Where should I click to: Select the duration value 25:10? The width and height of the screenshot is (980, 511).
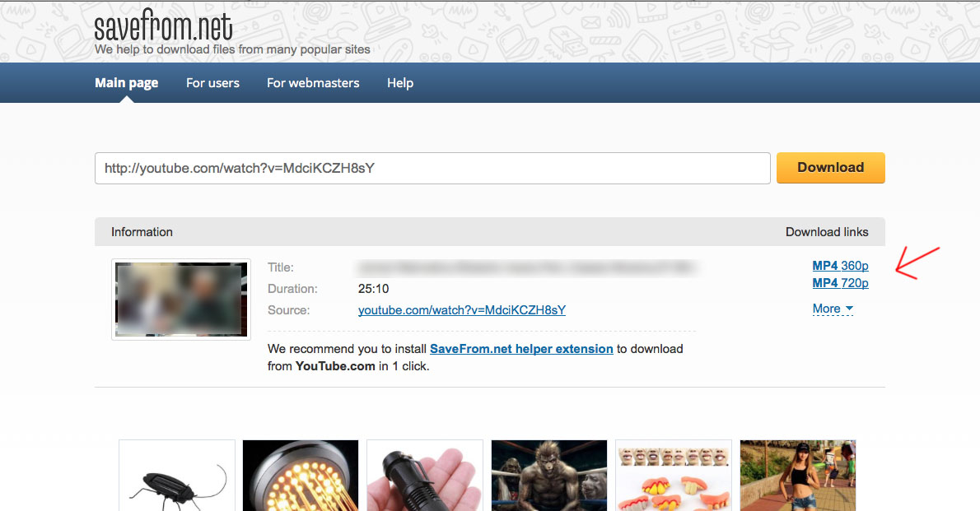click(x=373, y=289)
